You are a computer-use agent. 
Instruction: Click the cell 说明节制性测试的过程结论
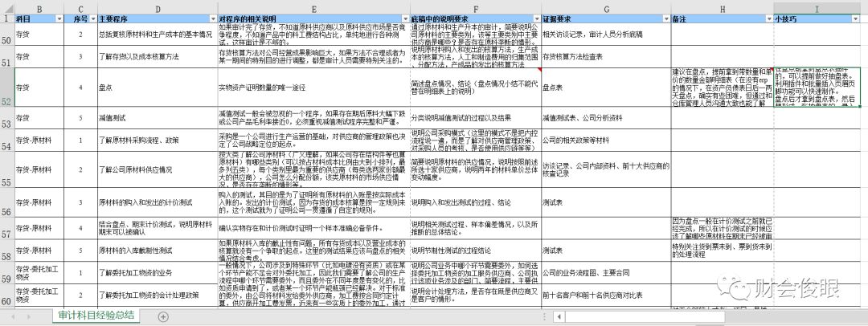click(x=476, y=251)
